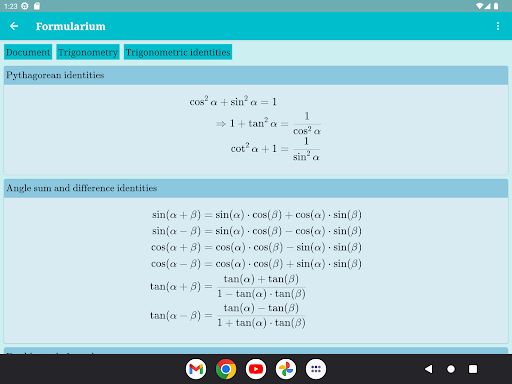Tap the back arrow in the Formularium header

14,26
